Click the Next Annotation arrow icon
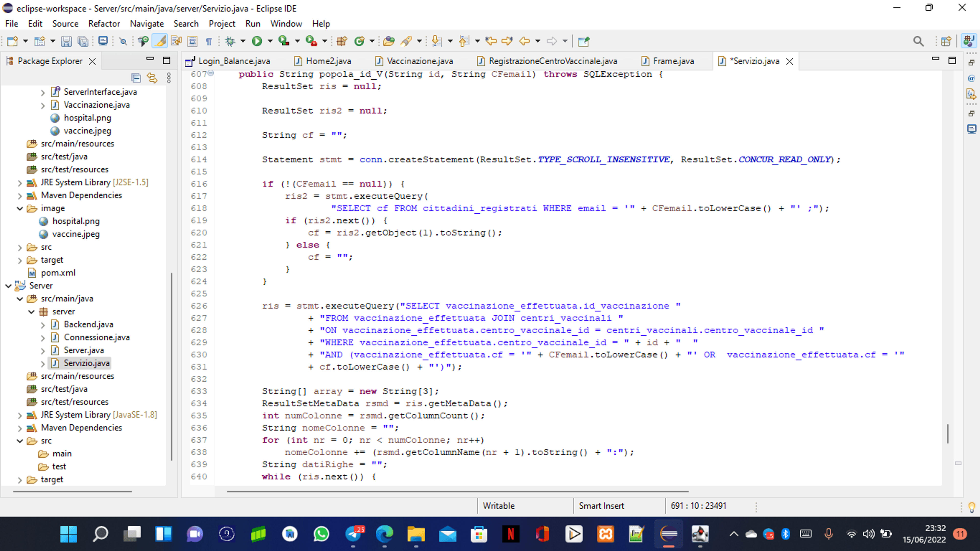 point(437,41)
